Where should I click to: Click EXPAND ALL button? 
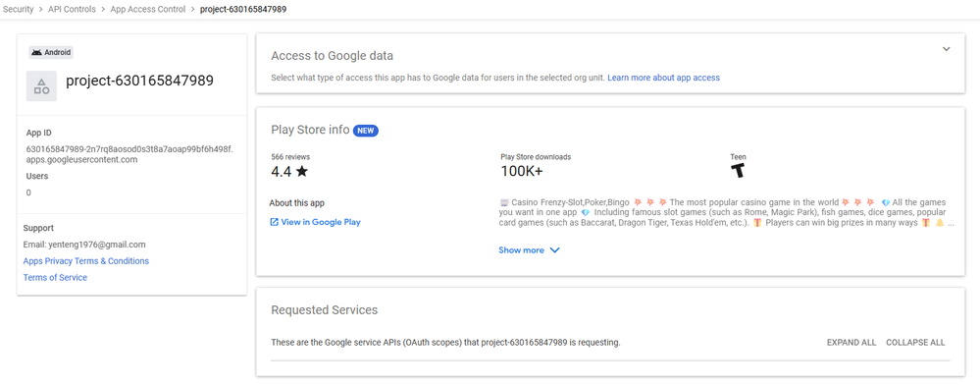pos(851,343)
